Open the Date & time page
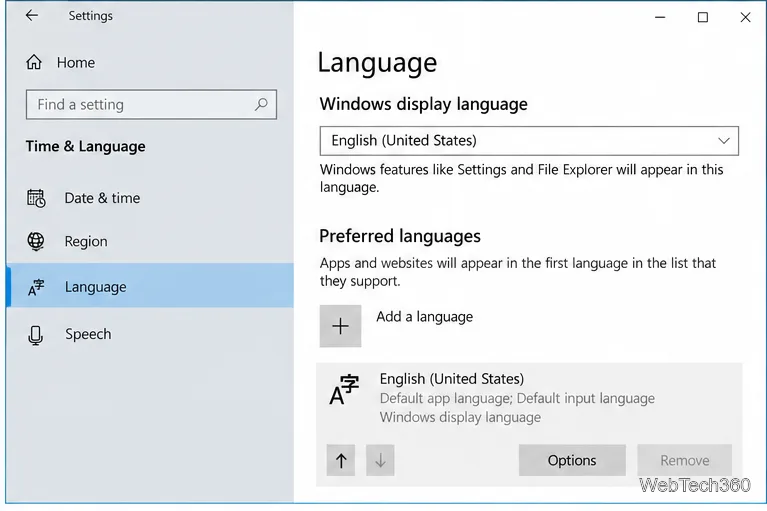 (150, 198)
